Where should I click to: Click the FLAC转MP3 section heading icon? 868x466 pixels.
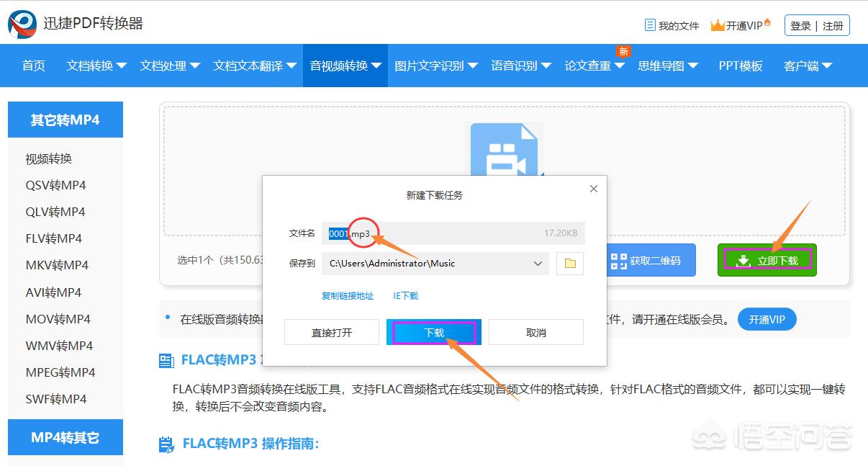[x=166, y=360]
